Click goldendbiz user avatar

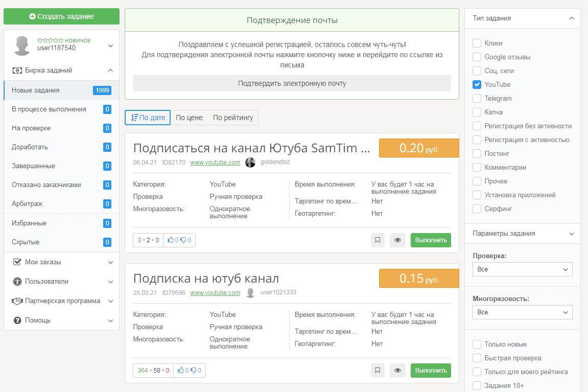tap(250, 163)
